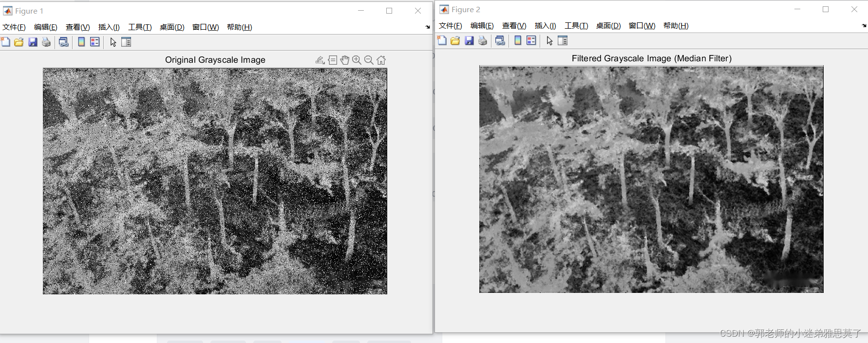Image resolution: width=868 pixels, height=343 pixels.
Task: Open 工具(T) menu in Figure 1
Action: point(140,27)
